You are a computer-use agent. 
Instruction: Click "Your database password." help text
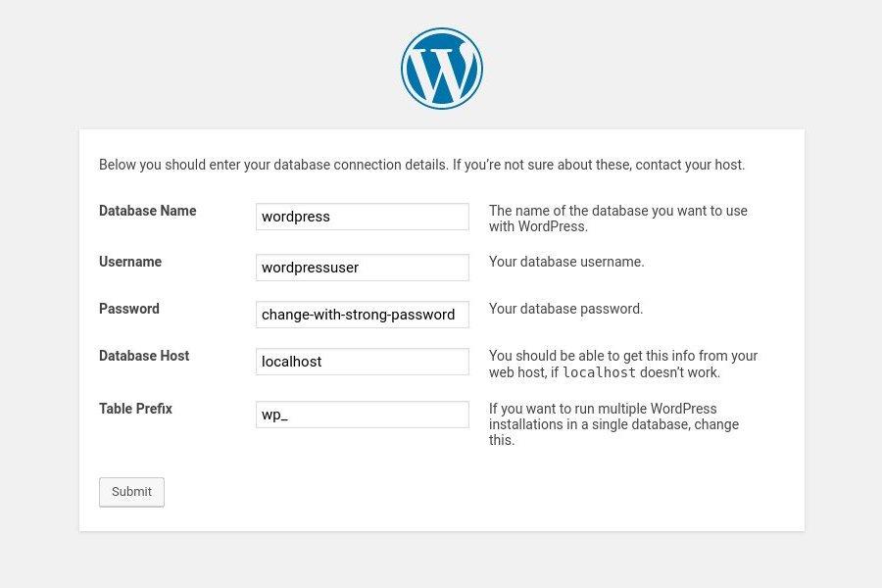point(566,309)
